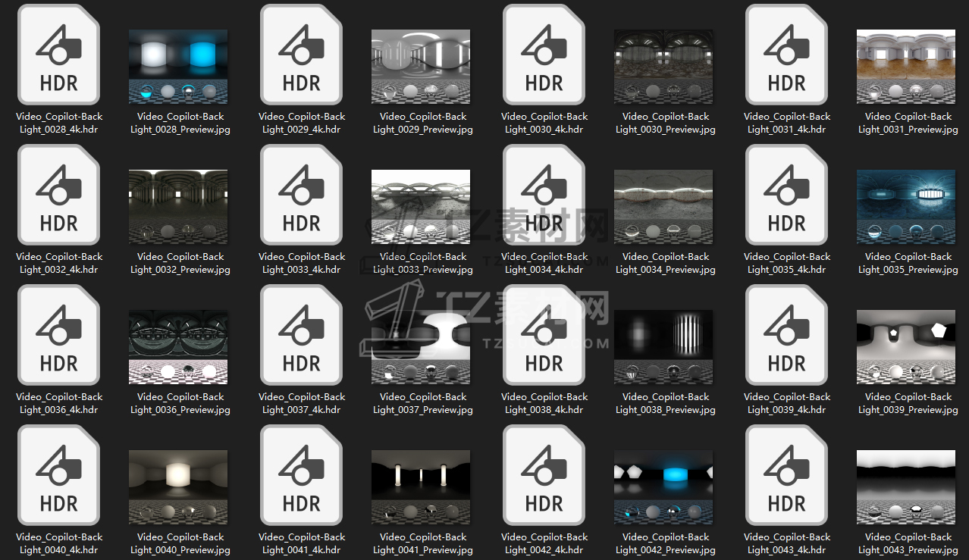Image resolution: width=969 pixels, height=560 pixels.
Task: Click the BackLight_0041_Preview.jpg thumbnail
Action: [x=421, y=487]
